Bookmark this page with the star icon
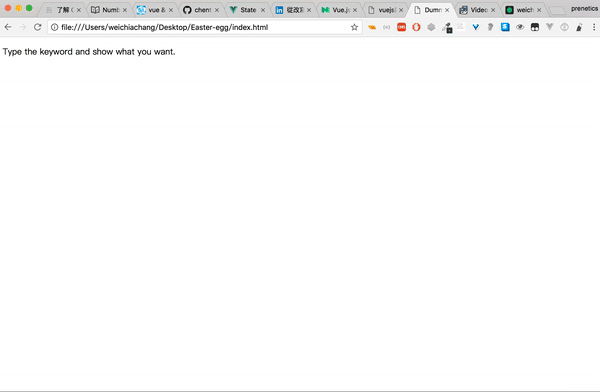The height and width of the screenshot is (392, 600). 354,27
